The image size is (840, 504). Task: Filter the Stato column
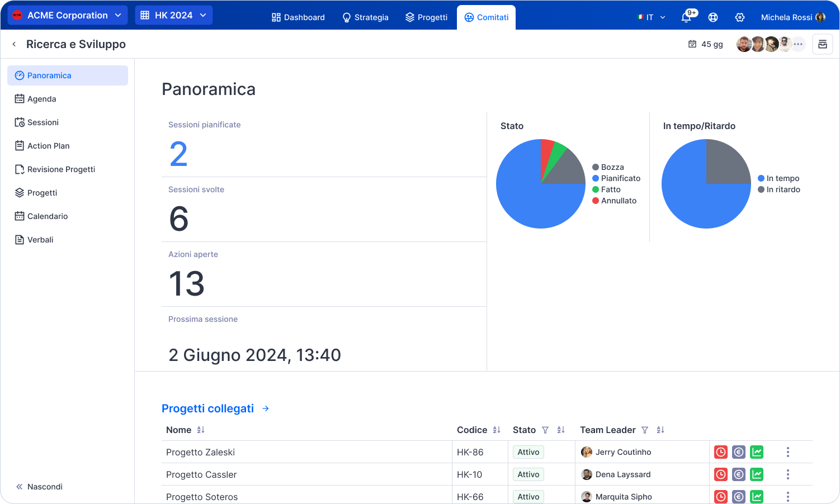pos(545,430)
